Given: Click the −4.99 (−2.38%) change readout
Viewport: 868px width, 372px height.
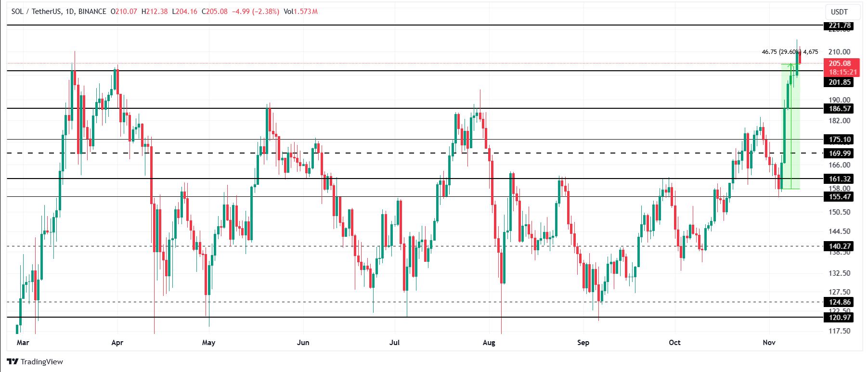Looking at the screenshot, I should [x=256, y=12].
